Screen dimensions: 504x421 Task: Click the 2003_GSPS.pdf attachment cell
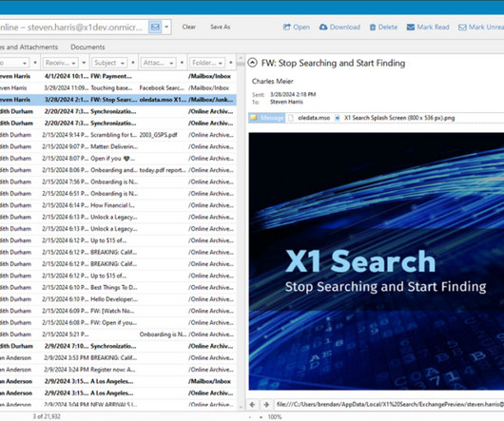[159, 135]
